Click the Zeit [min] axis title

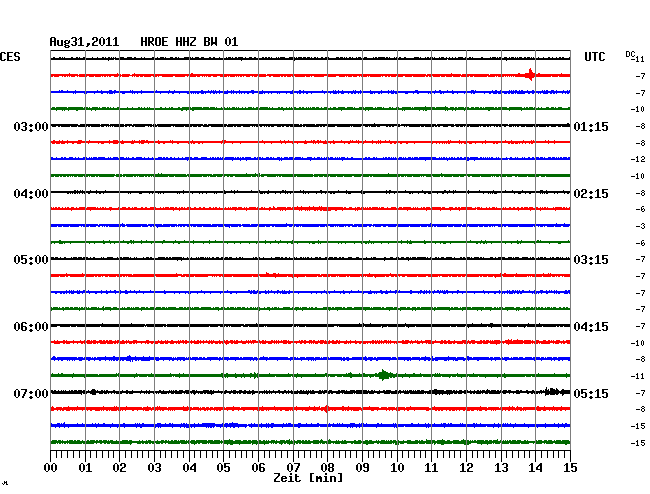tap(308, 478)
